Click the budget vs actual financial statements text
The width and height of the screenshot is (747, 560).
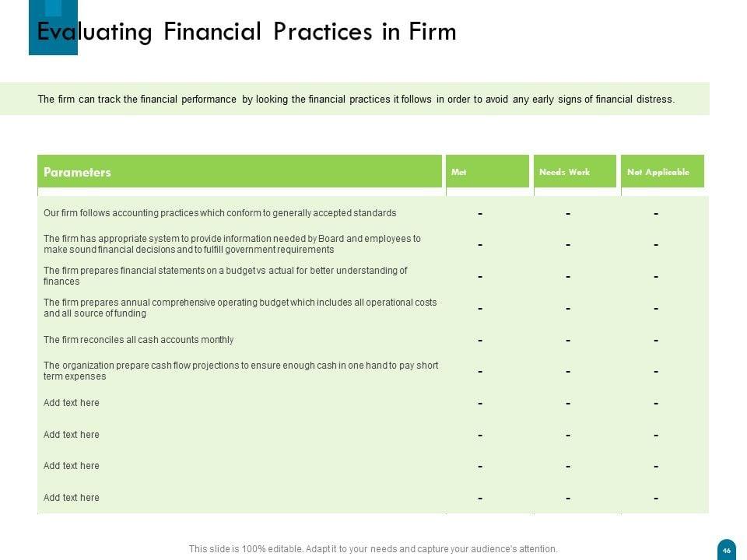tap(225, 276)
